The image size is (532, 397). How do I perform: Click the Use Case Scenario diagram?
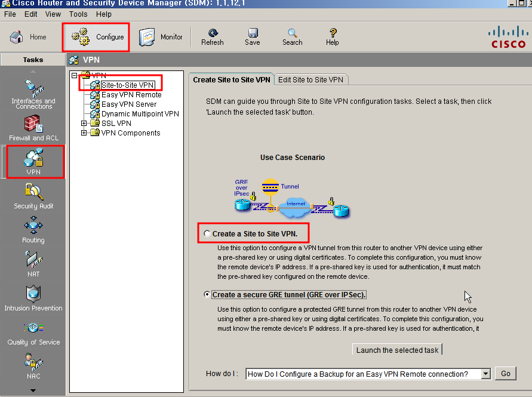(292, 198)
